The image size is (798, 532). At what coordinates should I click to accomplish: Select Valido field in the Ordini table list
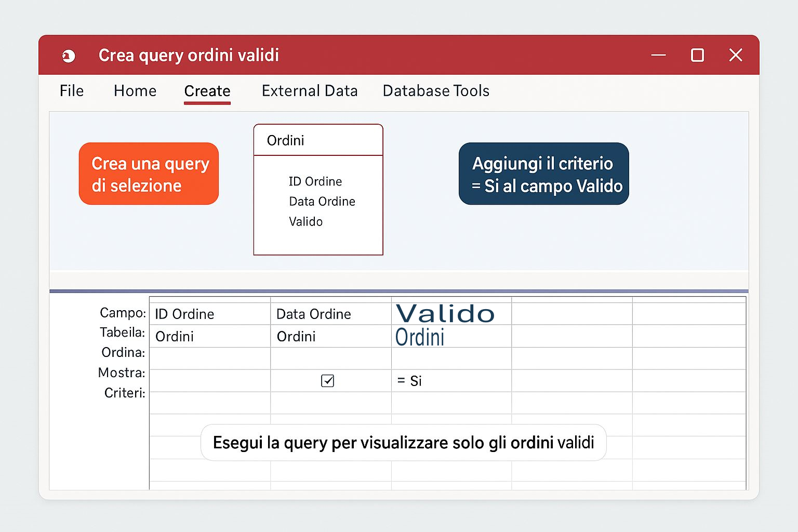pos(306,222)
